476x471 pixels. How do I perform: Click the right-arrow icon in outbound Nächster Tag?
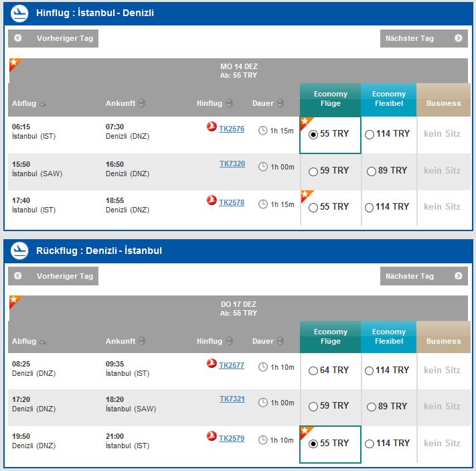(459, 38)
